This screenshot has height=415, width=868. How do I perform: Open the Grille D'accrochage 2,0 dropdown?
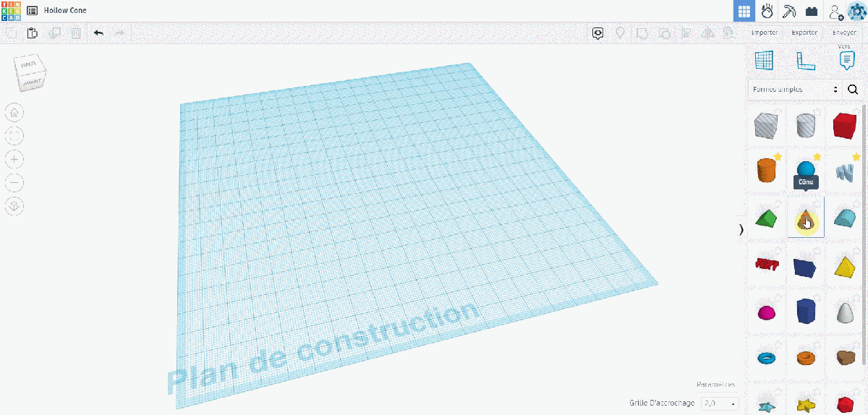click(x=720, y=403)
